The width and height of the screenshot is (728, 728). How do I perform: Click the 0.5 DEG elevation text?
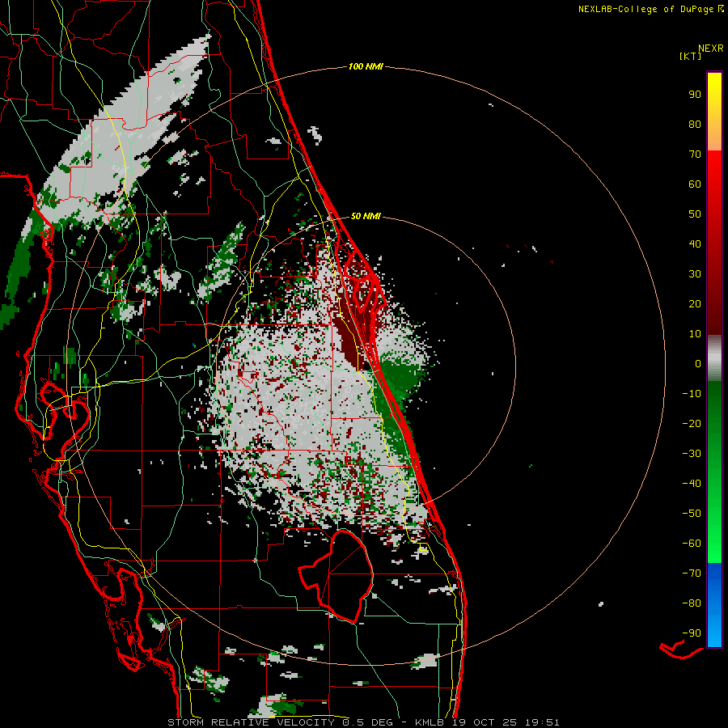(x=368, y=722)
